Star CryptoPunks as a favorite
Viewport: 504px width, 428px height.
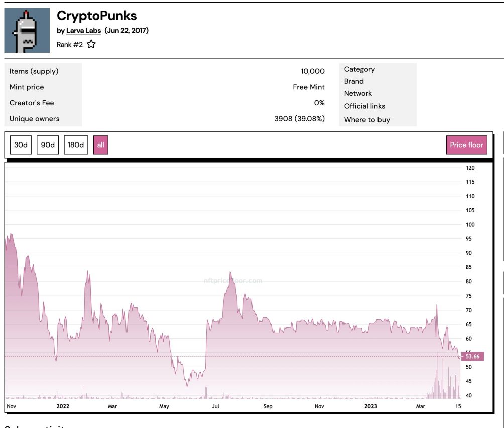[x=91, y=44]
